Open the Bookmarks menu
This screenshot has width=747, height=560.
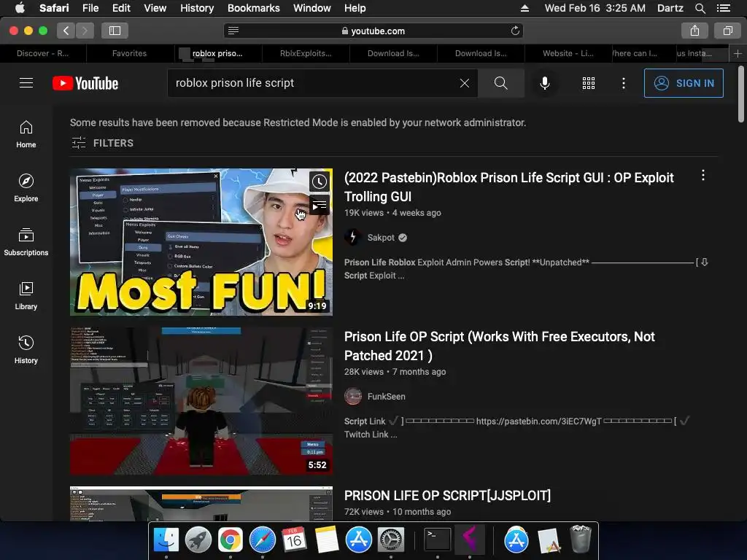(x=253, y=8)
